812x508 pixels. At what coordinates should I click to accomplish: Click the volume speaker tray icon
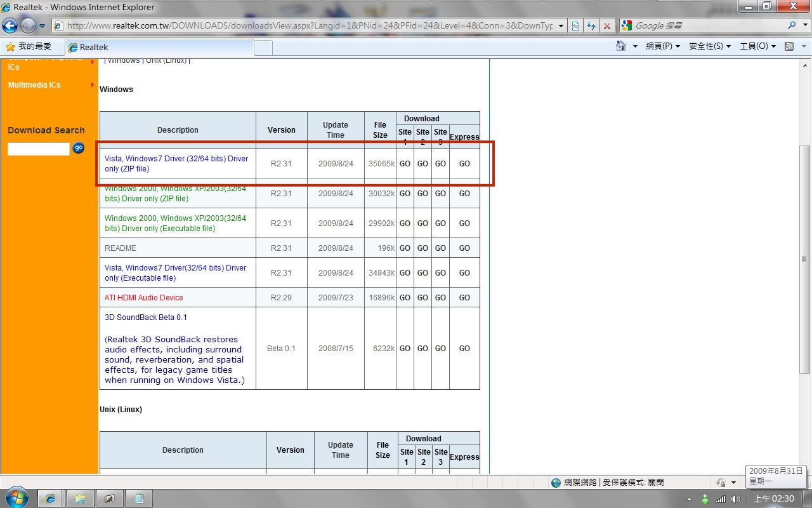[x=736, y=499]
